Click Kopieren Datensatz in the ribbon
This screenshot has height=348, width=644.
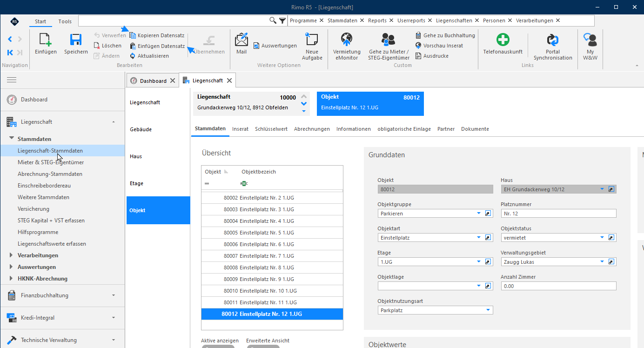point(157,35)
